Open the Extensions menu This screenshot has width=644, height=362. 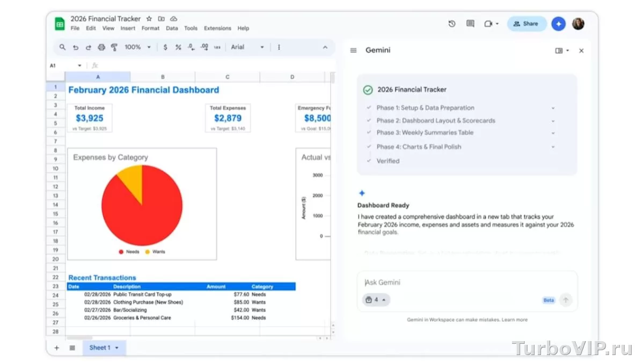pyautogui.click(x=217, y=28)
